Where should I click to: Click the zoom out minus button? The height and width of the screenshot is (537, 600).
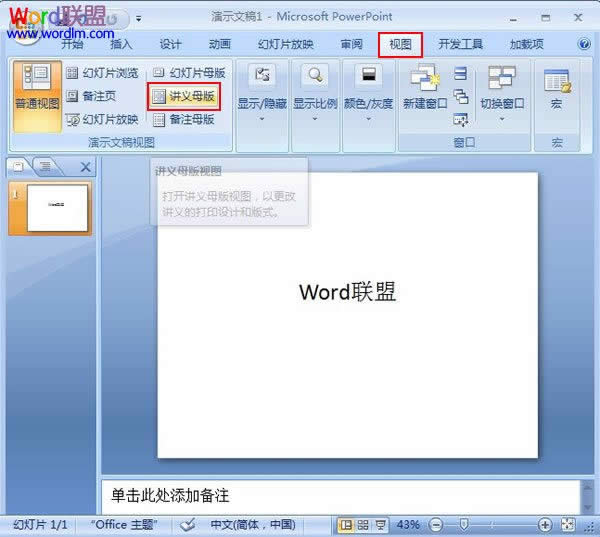click(436, 525)
